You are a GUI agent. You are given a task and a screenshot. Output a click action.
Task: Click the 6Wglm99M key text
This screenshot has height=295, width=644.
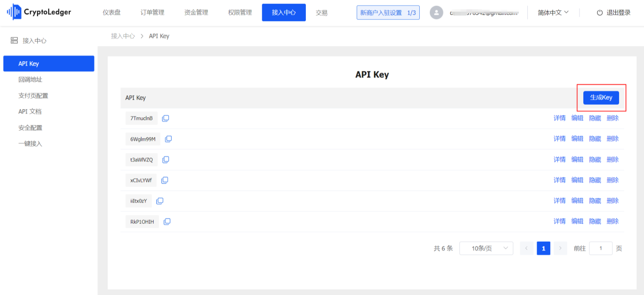[143, 139]
